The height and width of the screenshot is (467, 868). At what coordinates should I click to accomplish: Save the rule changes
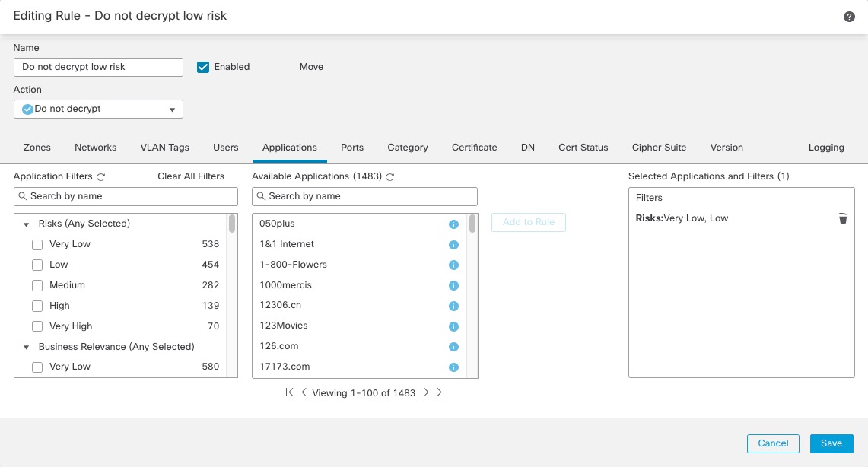click(831, 443)
